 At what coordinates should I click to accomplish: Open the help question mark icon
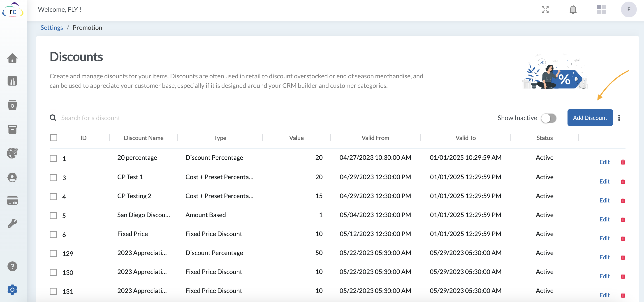[x=12, y=267]
